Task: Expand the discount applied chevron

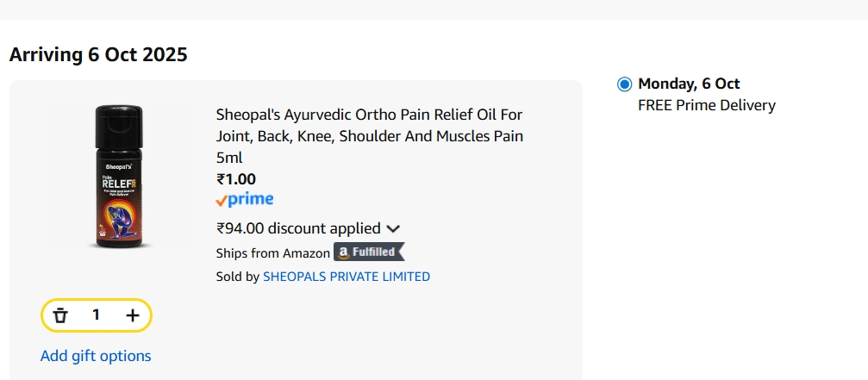Action: tap(393, 229)
